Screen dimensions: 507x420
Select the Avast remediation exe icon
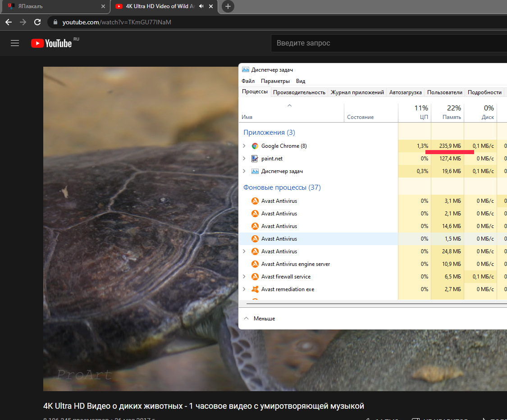coord(255,289)
